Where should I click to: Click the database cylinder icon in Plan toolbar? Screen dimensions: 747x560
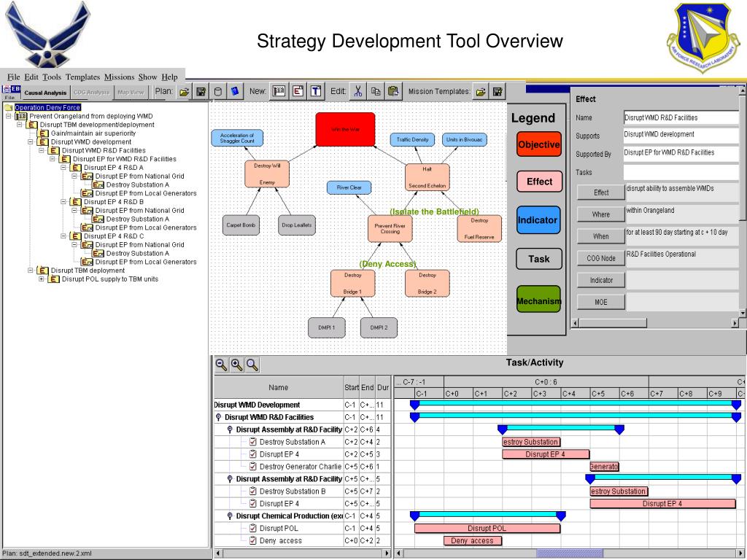[217, 91]
